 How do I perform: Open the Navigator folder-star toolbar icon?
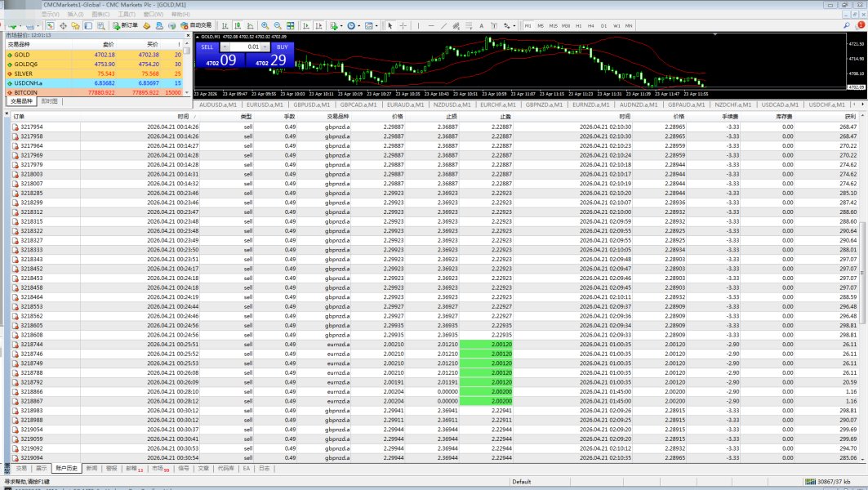click(x=75, y=25)
